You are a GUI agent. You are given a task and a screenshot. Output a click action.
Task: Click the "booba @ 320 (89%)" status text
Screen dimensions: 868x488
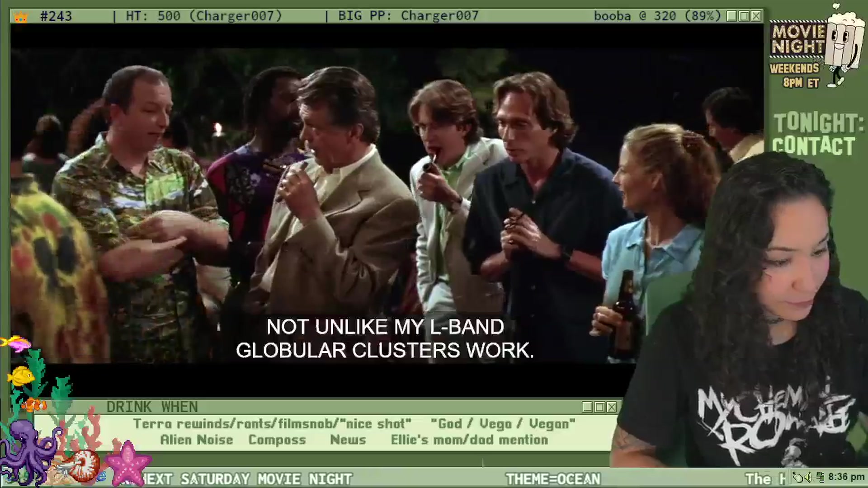tap(657, 16)
